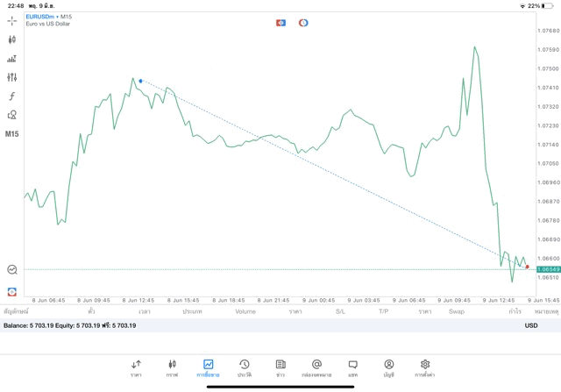Viewport: 561px width, 392px height.
Task: Select the crosshair cursor tool
Action: tap(12, 20)
